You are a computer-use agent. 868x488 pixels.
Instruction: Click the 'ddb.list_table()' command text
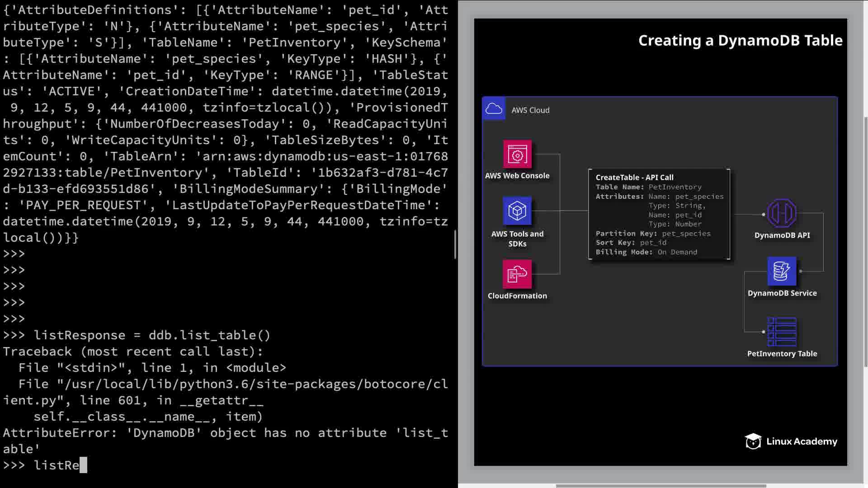(x=209, y=335)
